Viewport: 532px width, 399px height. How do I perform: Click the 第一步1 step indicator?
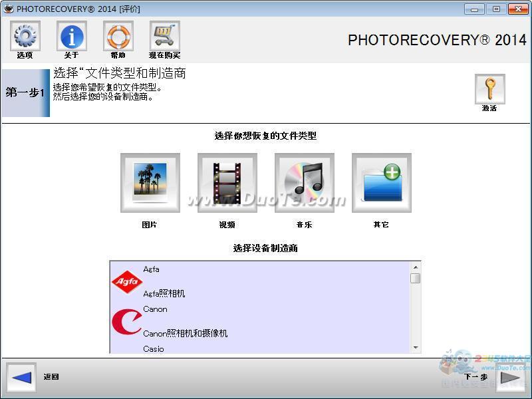click(x=25, y=92)
